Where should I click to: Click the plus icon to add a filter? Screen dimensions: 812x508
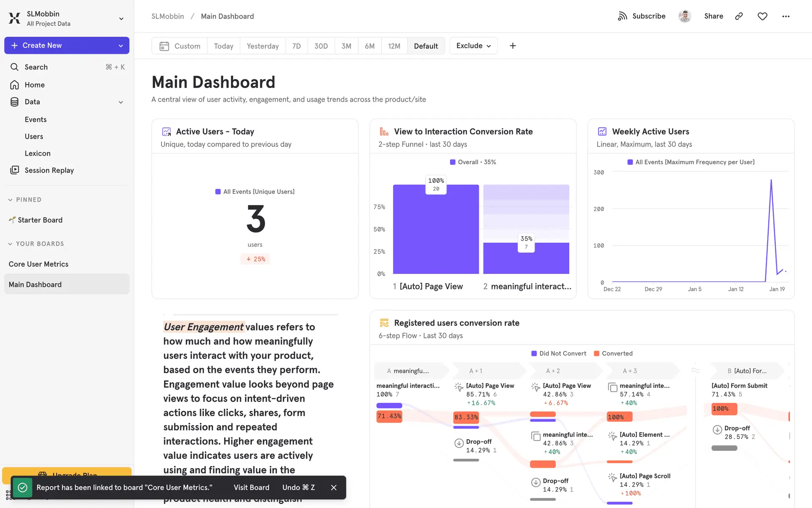513,46
